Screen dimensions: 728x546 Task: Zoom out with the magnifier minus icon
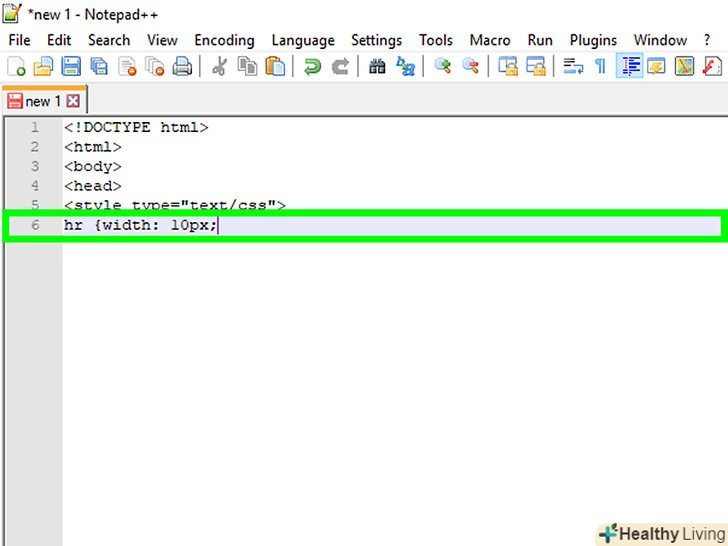click(x=470, y=66)
